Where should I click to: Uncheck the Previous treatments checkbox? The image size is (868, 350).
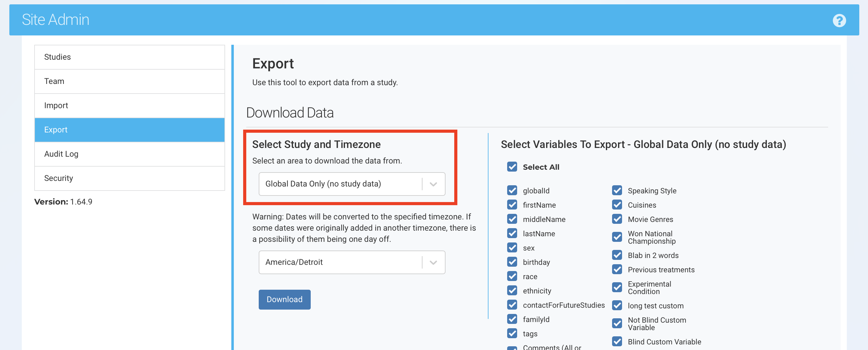click(617, 269)
